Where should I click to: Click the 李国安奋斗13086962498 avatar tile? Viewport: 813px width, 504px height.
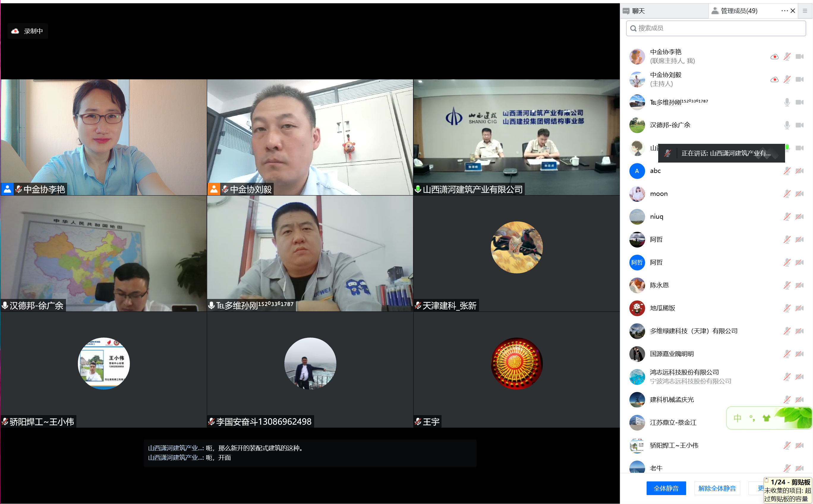(310, 370)
